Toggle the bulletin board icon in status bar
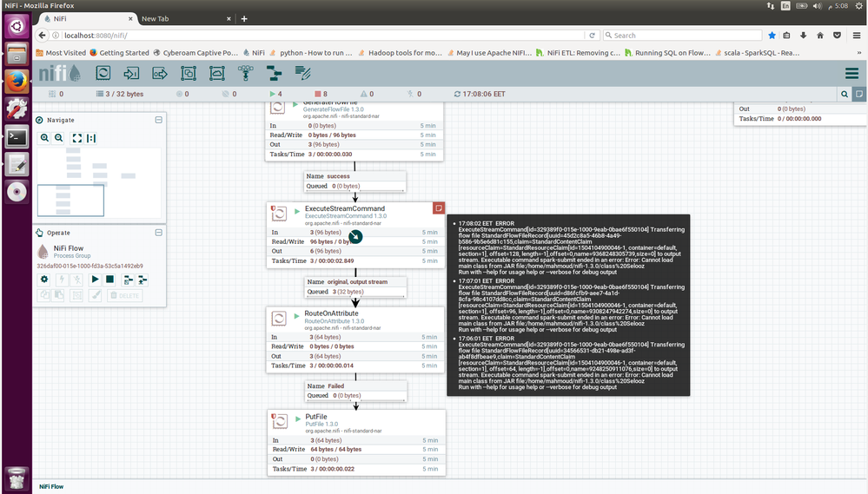Screen dimensions: 868x494 tap(858, 94)
